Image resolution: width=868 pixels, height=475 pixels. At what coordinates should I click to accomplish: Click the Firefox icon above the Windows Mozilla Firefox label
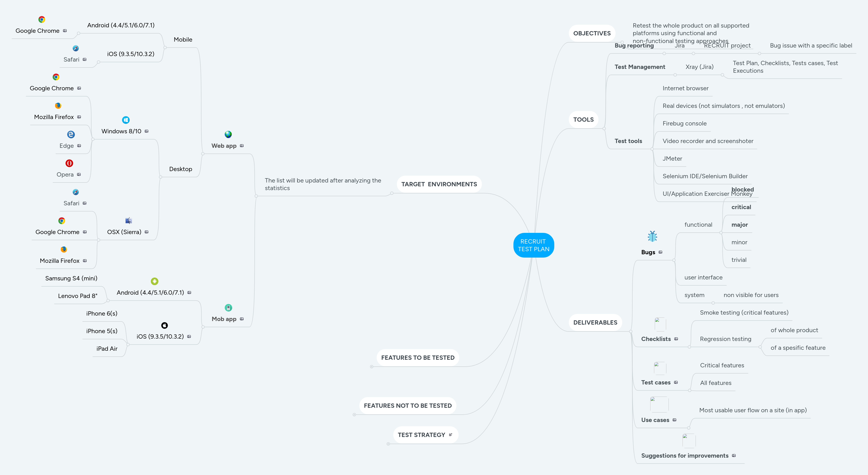coord(58,106)
